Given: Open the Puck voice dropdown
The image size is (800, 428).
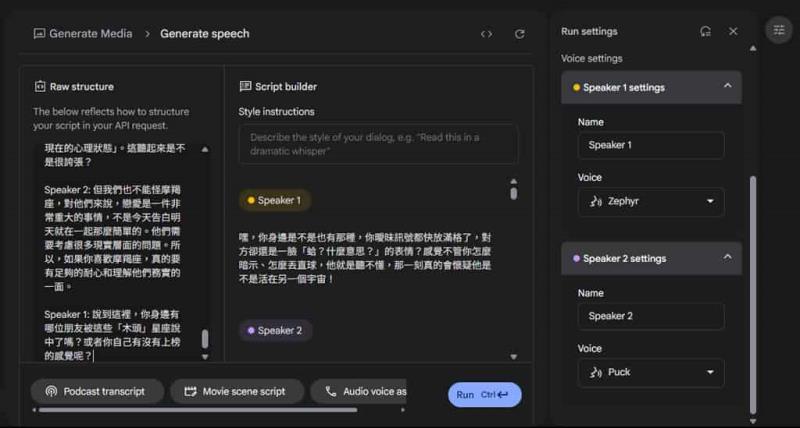Looking at the screenshot, I should (651, 372).
